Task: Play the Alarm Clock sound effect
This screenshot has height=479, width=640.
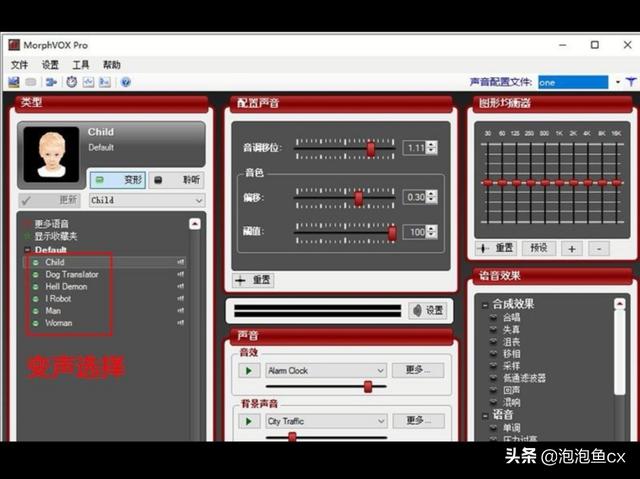Action: 247,370
